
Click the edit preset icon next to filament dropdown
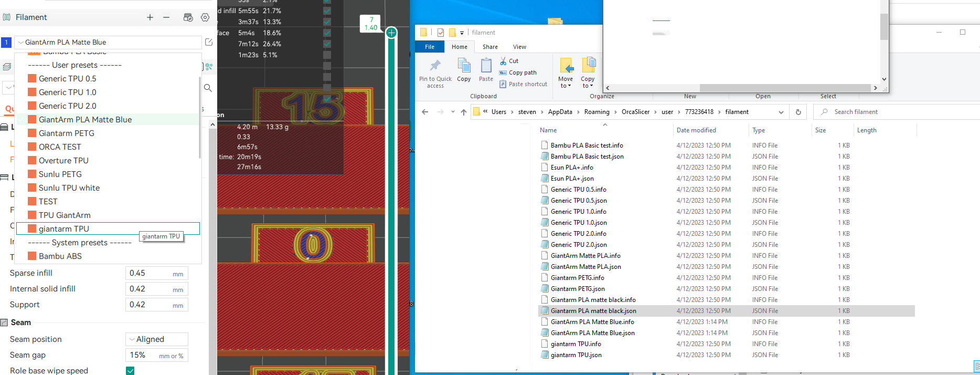209,42
